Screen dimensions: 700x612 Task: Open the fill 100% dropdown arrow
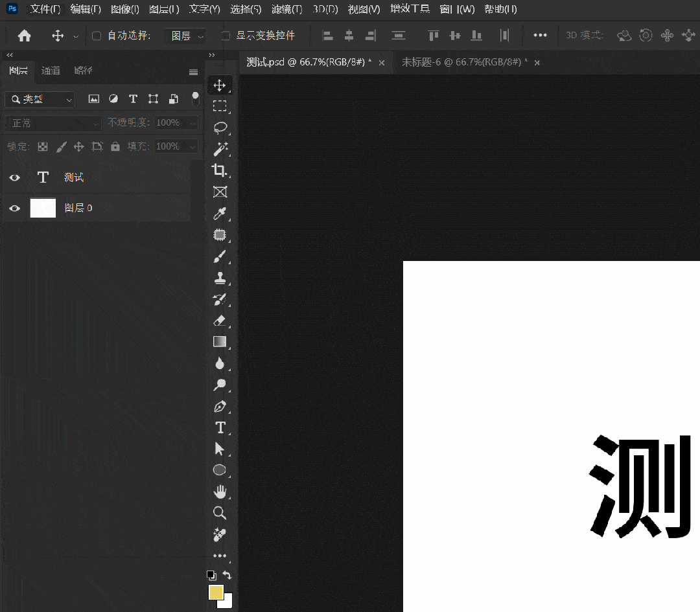[193, 147]
